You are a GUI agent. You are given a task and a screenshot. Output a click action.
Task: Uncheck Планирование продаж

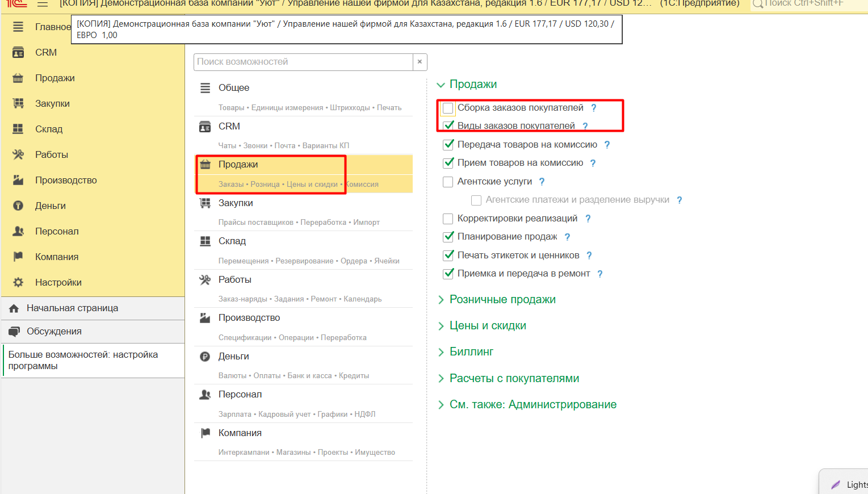click(448, 237)
